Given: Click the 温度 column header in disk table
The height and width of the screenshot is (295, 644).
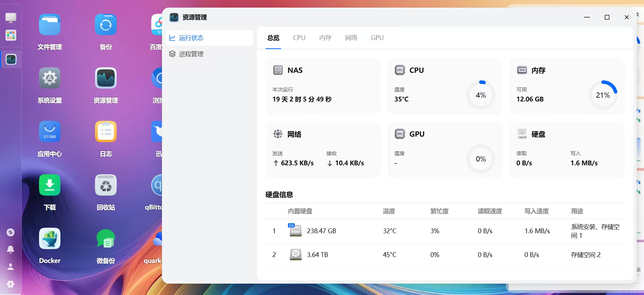Looking at the screenshot, I should coord(389,211).
